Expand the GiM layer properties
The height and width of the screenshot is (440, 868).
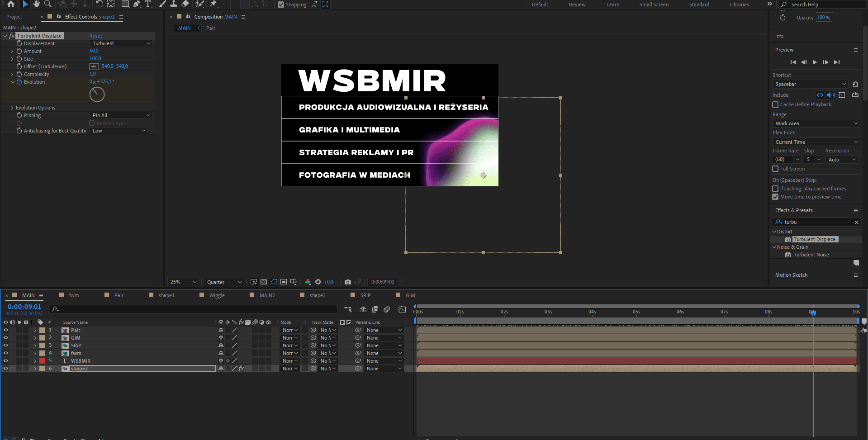tap(35, 338)
